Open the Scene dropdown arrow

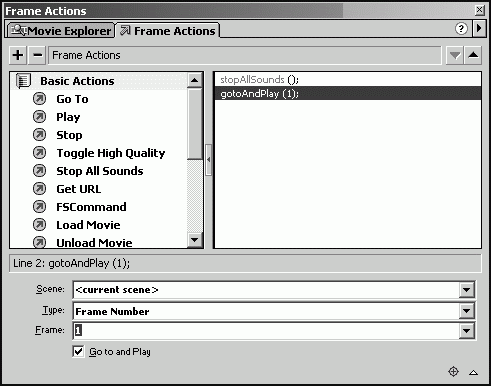tap(466, 290)
